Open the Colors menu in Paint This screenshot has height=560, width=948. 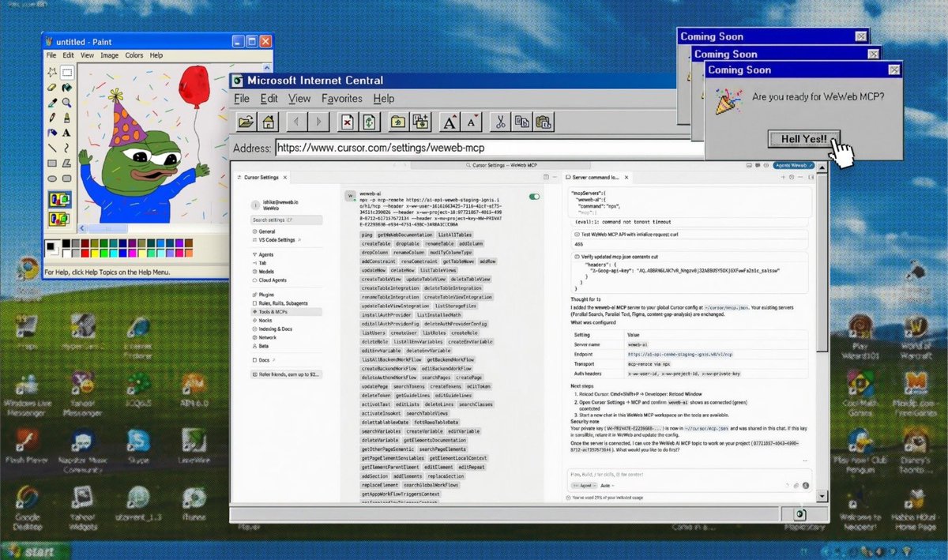tap(134, 55)
